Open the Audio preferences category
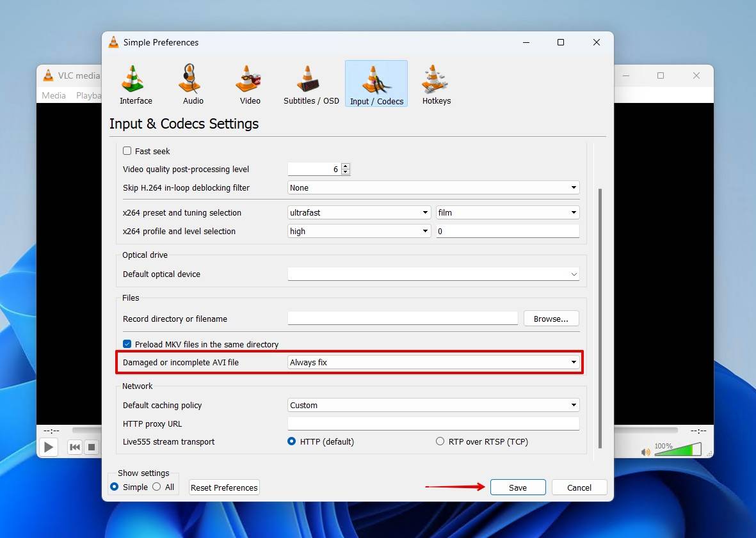The height and width of the screenshot is (538, 756). tap(193, 84)
